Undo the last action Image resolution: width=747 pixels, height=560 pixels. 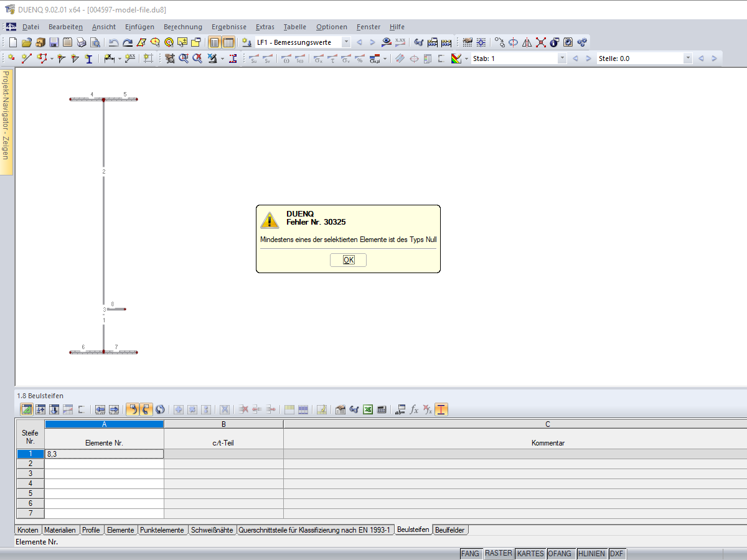click(x=113, y=42)
